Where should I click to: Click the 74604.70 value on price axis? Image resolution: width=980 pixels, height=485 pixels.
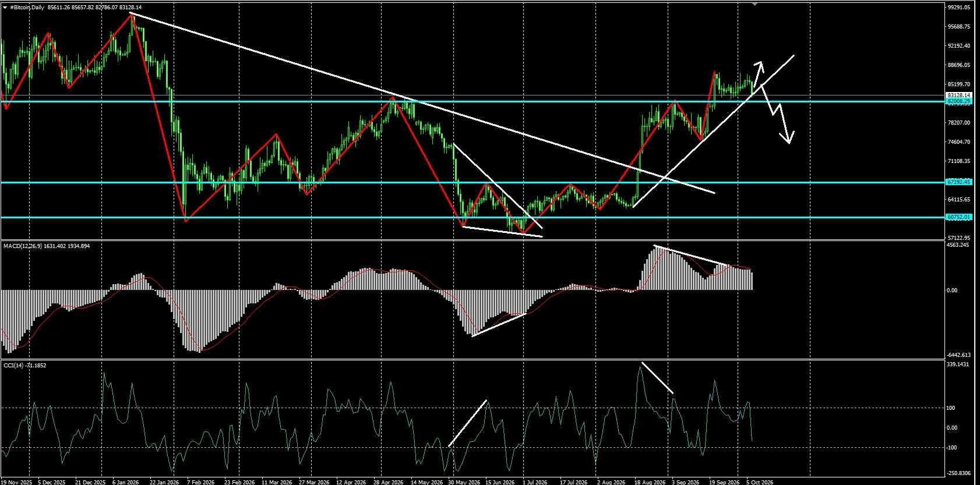[x=959, y=142]
